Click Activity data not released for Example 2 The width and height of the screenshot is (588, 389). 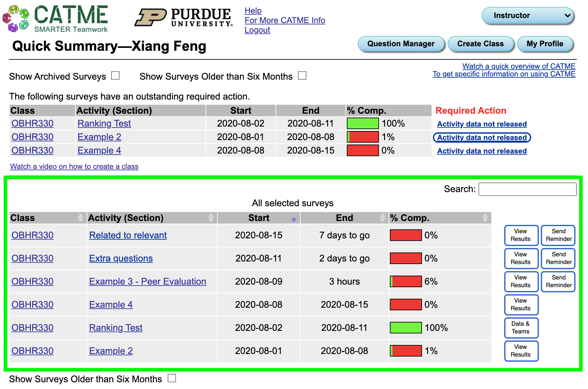pos(482,137)
